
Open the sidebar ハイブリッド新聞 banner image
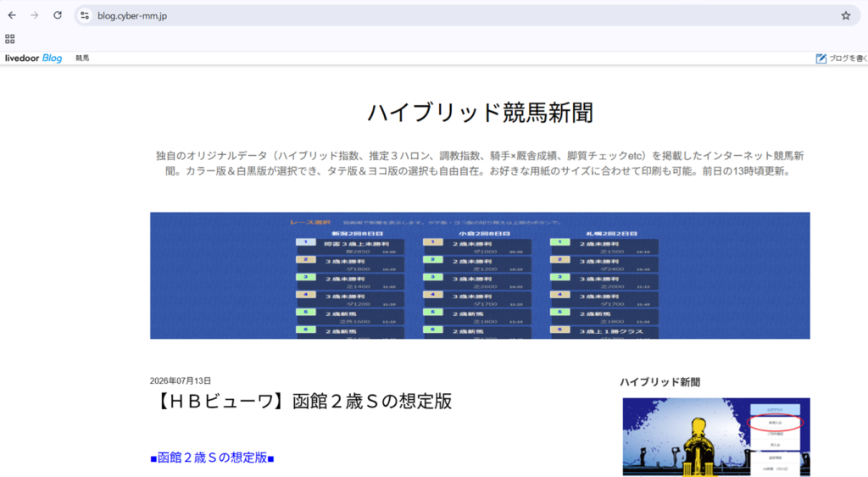(716, 437)
